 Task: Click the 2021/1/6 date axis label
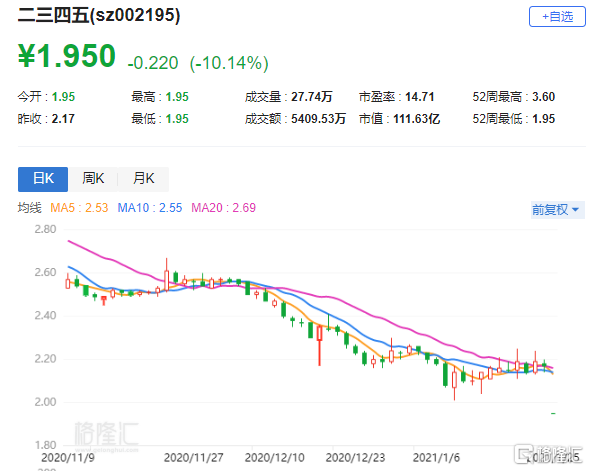pyautogui.click(x=436, y=458)
